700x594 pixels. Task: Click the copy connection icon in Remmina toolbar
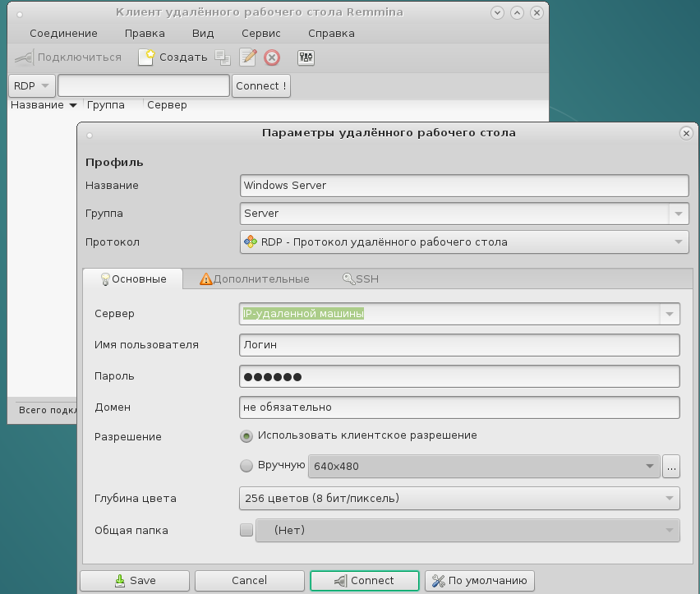223,58
